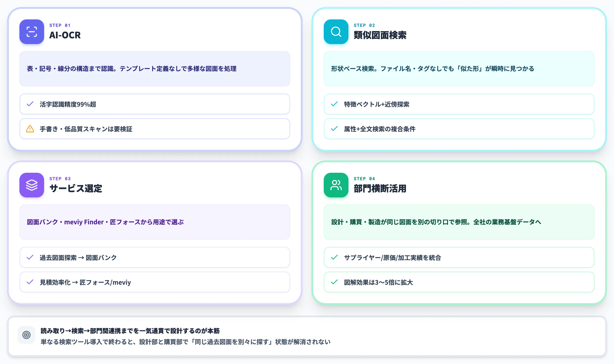The height and width of the screenshot is (364, 614).
Task: Click the checkmark beside 過去図面探索 → 図面バンク
Action: [30, 257]
